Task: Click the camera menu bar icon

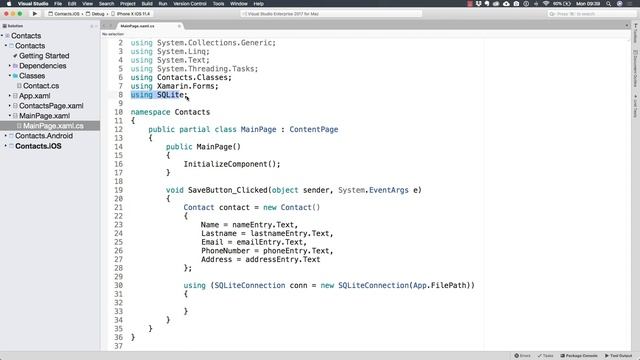Action: pyautogui.click(x=516, y=4)
